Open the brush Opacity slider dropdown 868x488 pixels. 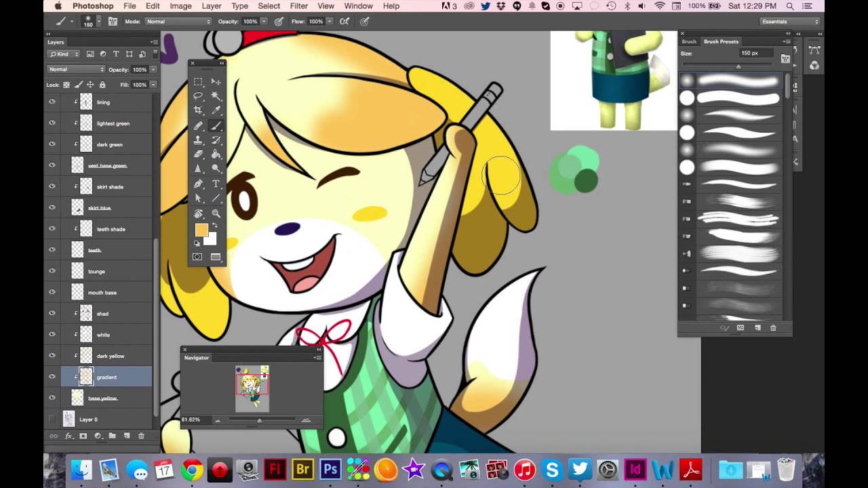click(x=264, y=21)
